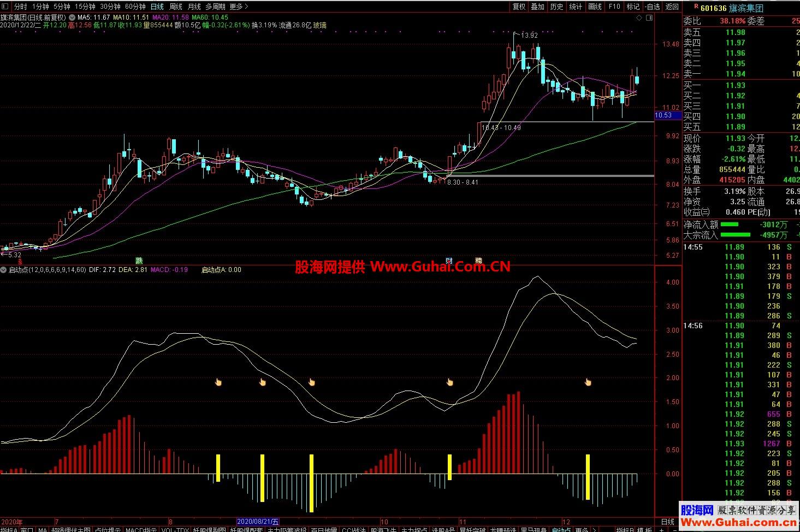Click the tick trade with 1267 volume
The image size is (800, 532).
click(x=742, y=444)
